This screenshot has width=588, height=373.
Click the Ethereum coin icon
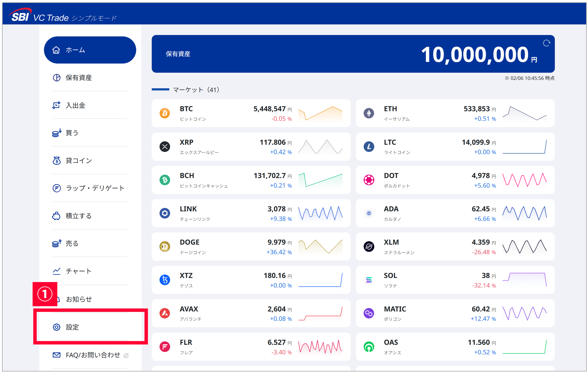pyautogui.click(x=369, y=113)
